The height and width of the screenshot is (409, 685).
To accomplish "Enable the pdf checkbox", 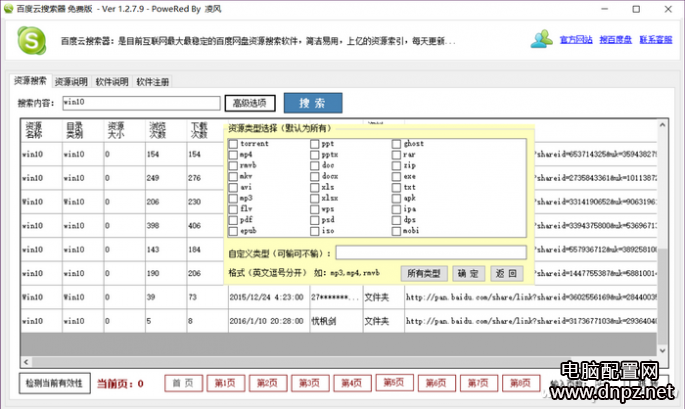I will point(233,220).
